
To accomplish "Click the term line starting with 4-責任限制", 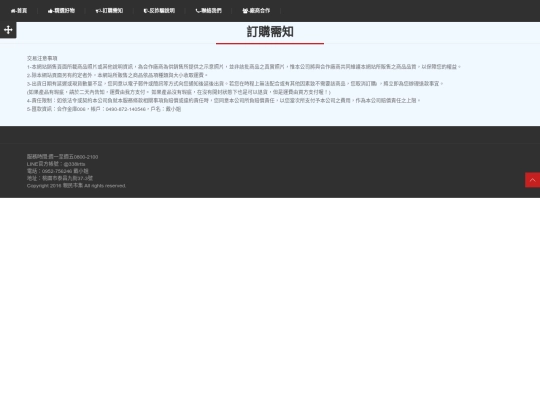I will point(224,101).
